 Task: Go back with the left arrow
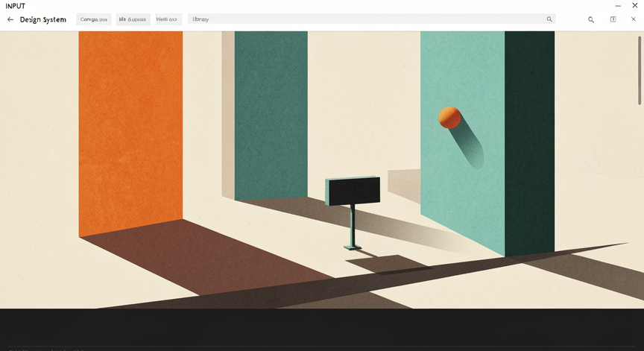(10, 19)
